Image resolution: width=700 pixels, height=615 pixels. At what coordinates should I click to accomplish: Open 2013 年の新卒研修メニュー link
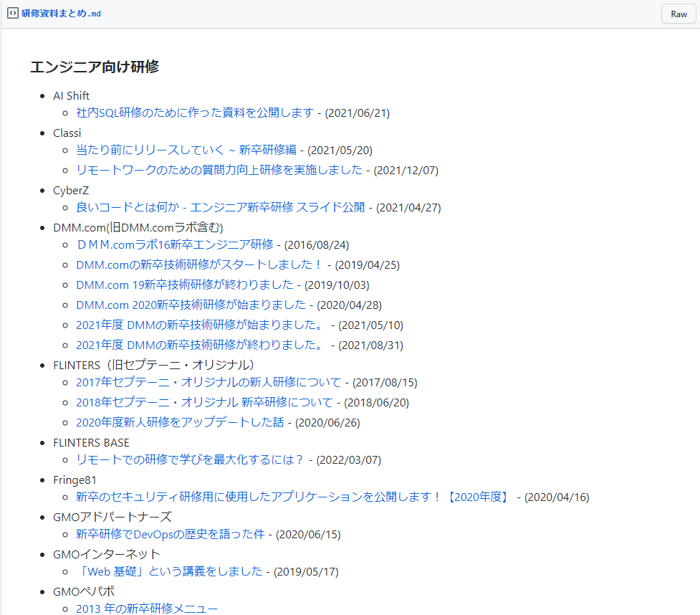point(147,609)
